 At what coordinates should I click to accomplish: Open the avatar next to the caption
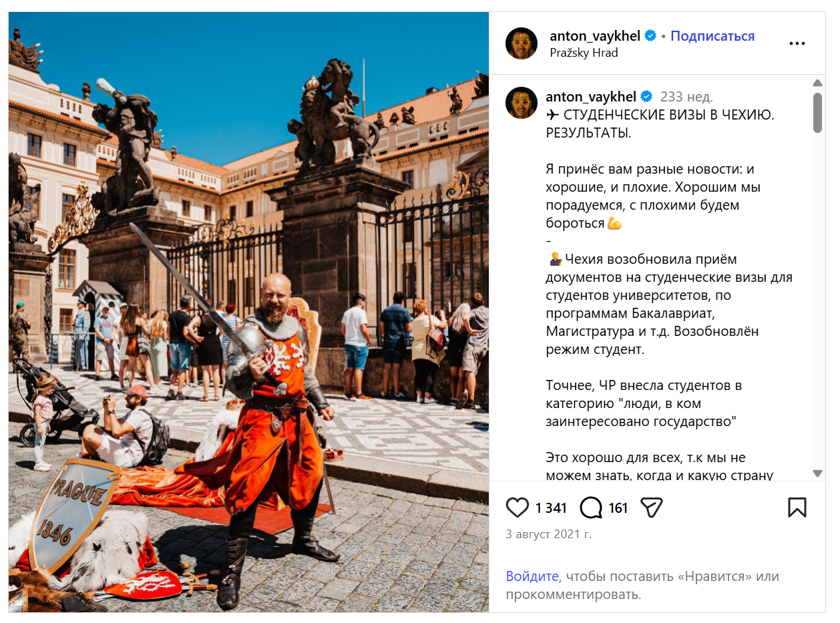coord(521,103)
